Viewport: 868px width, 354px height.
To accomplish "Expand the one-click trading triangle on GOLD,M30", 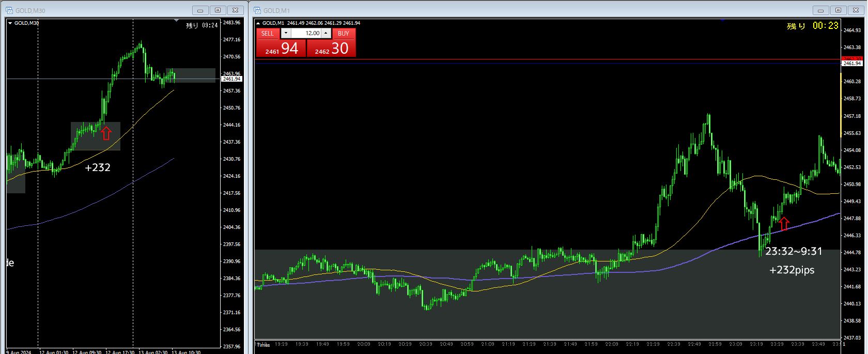I will (x=10, y=23).
